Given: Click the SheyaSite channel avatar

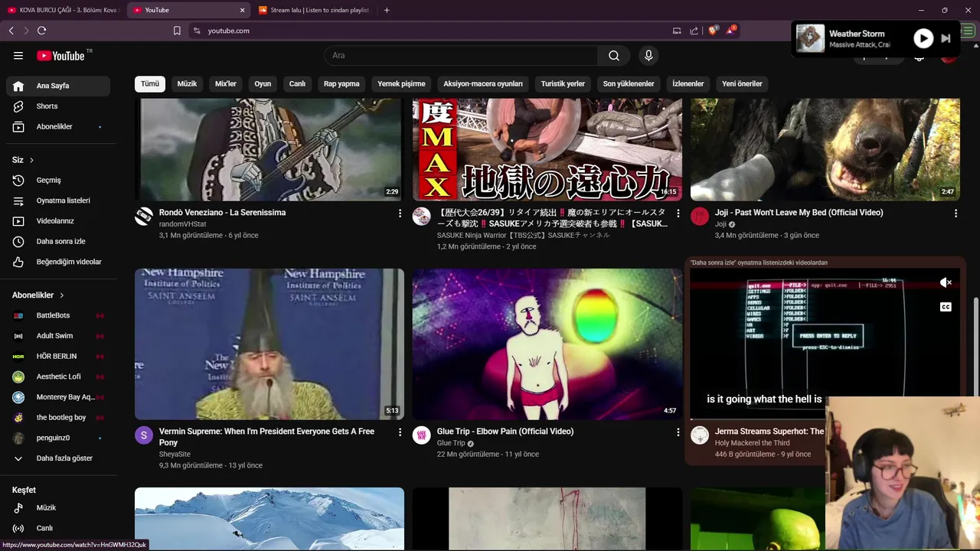Looking at the screenshot, I should click(144, 435).
